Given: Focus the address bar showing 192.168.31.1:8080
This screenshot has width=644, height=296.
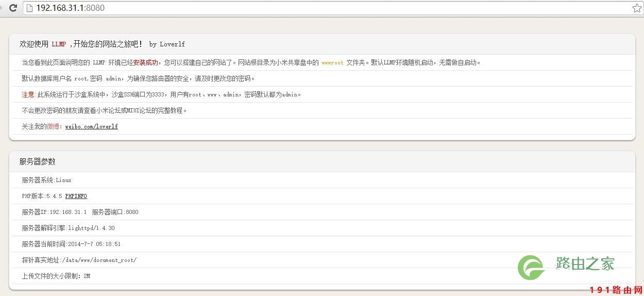Looking at the screenshot, I should (x=330, y=8).
